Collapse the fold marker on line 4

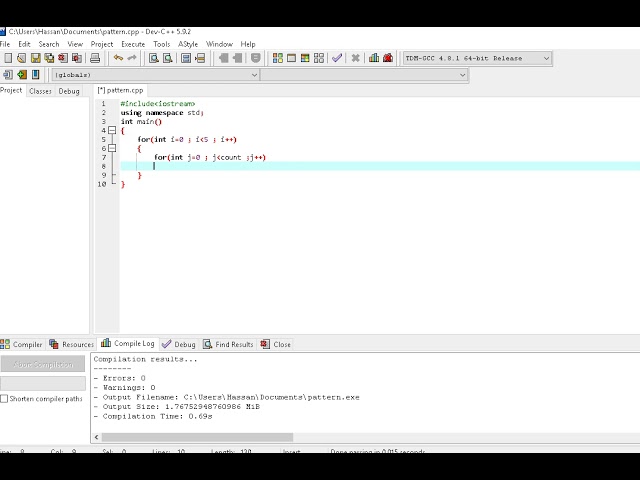pos(112,131)
